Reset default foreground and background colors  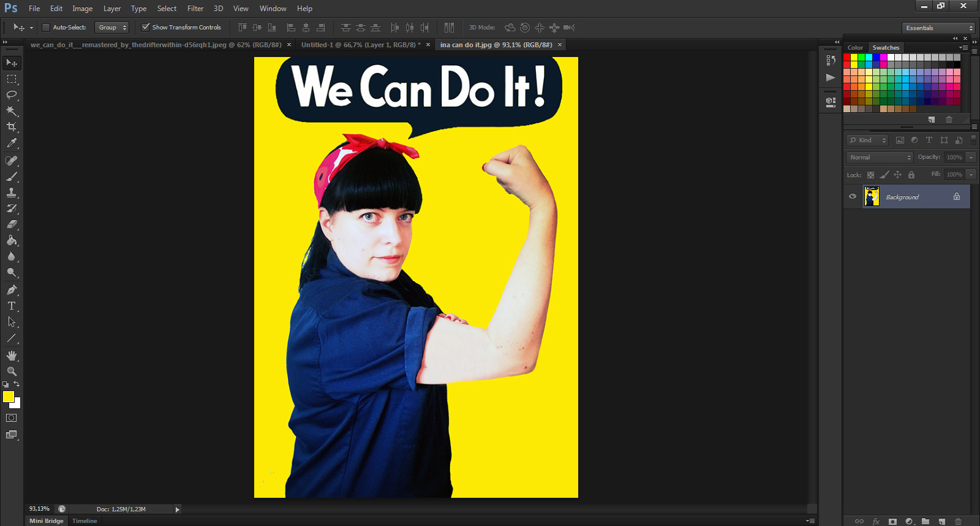coord(6,384)
